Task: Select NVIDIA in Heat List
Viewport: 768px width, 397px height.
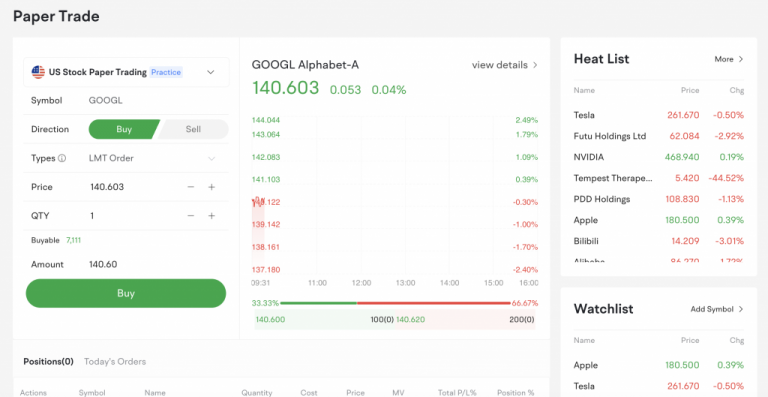Action: (659, 157)
